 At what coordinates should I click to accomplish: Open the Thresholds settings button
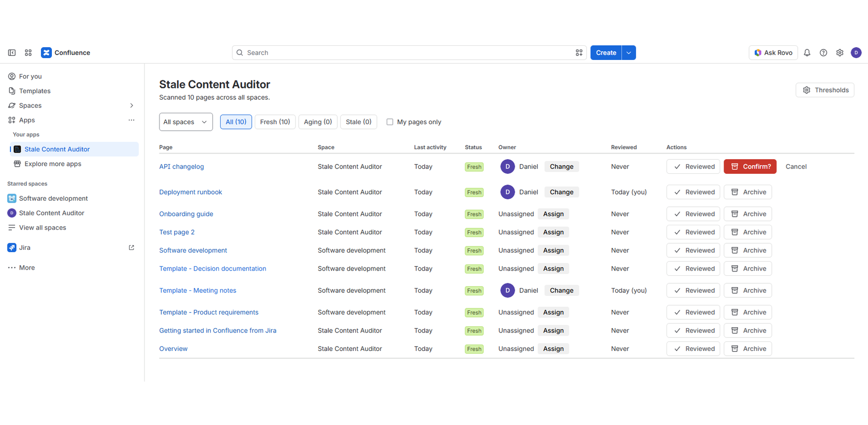825,90
